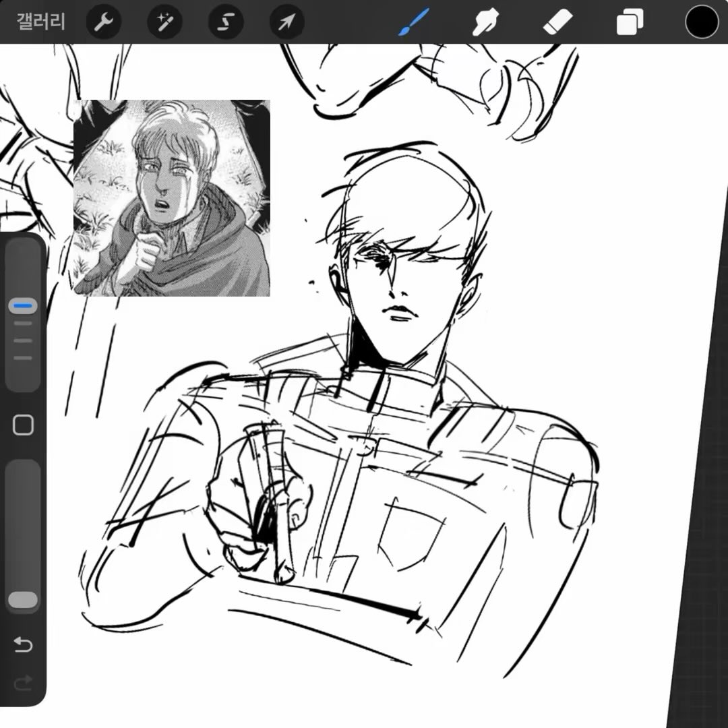Undo the last stroke

point(23,644)
